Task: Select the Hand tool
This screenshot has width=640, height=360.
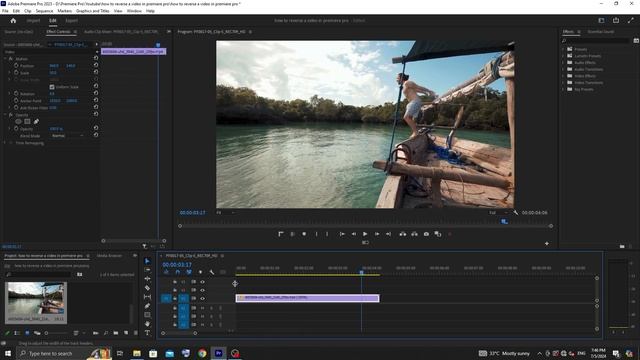Action: [147, 324]
